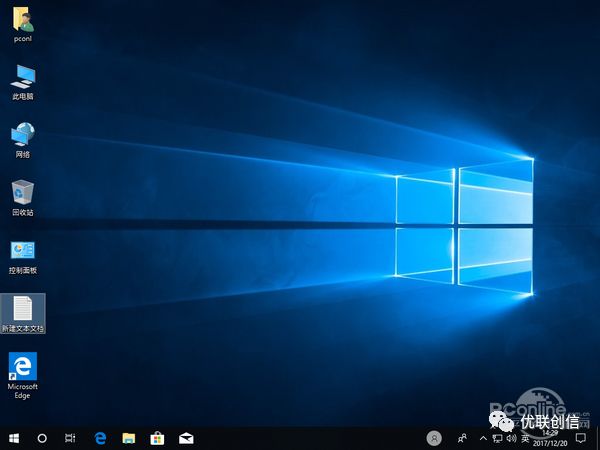Open Cortana search circle on taskbar
The image size is (600, 450).
tap(42, 438)
